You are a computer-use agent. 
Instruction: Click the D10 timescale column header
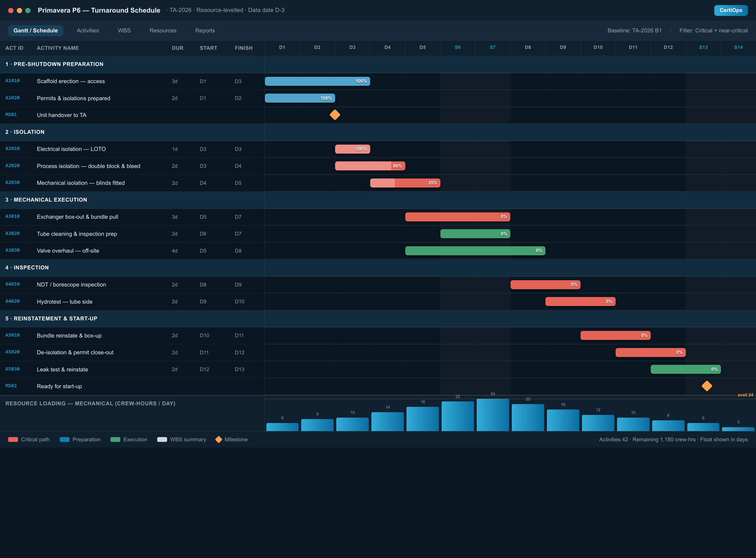tap(598, 47)
